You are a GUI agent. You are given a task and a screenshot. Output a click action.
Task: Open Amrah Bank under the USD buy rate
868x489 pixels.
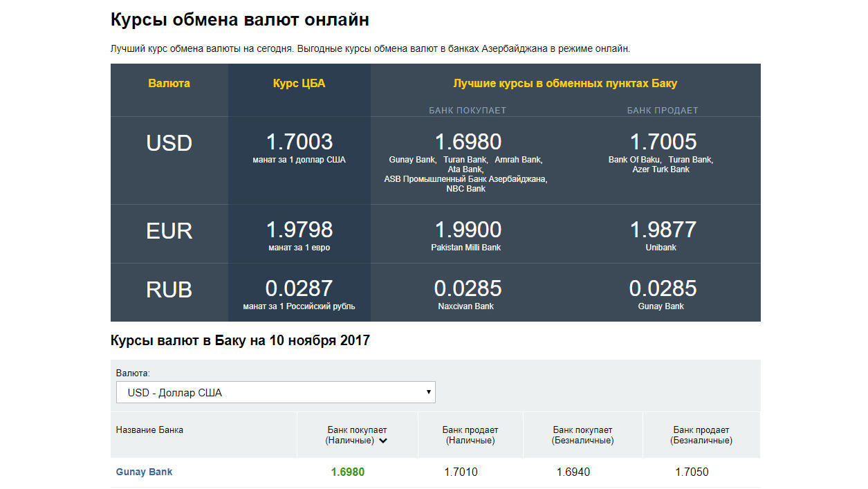point(518,160)
